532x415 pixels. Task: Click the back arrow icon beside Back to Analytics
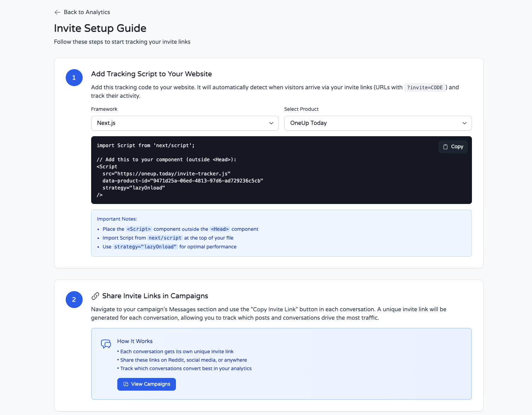point(58,12)
